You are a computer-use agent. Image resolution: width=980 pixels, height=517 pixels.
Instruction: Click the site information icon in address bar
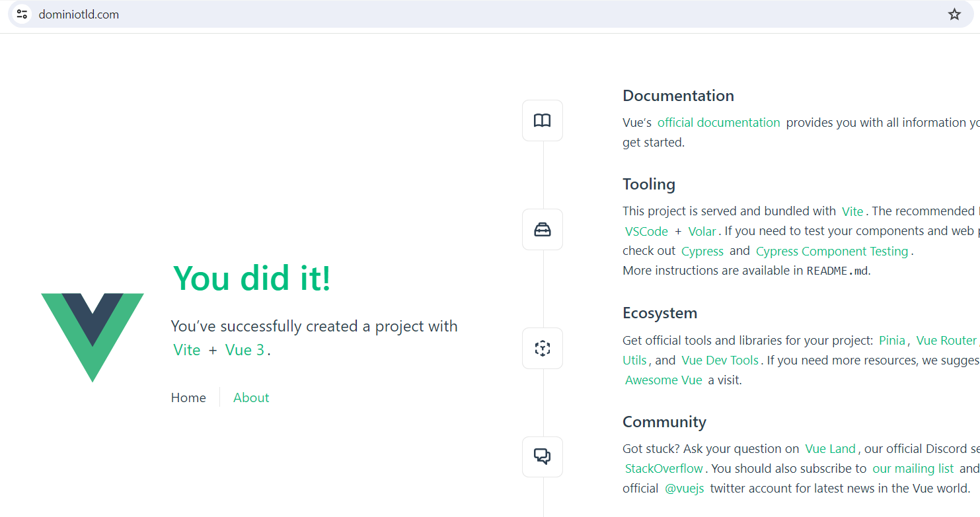(22, 15)
